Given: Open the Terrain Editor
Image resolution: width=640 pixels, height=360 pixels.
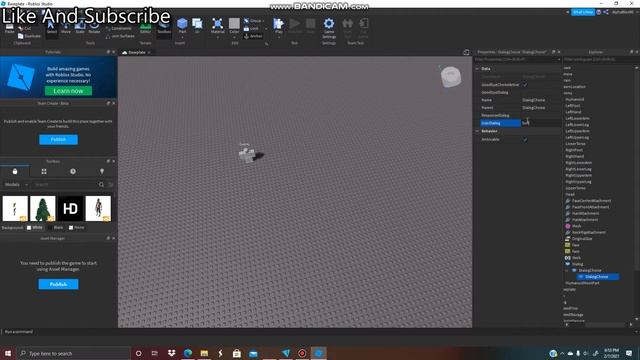Looking at the screenshot, I should (x=145, y=28).
